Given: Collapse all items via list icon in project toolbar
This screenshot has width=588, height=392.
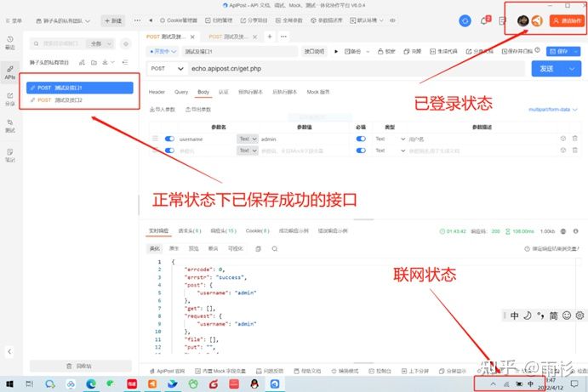Looking at the screenshot, I should click(125, 62).
